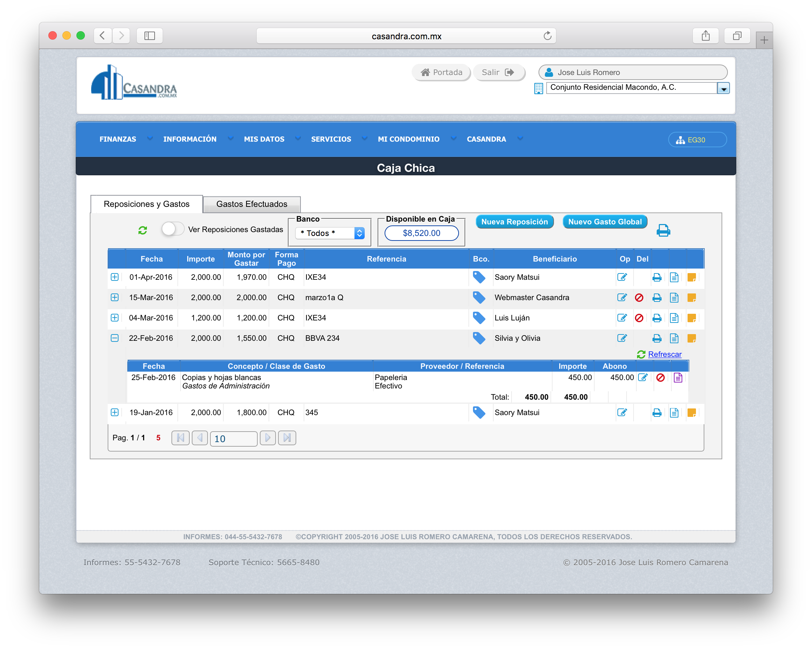Open the document icon for 04-Mar-2016 row

pyautogui.click(x=674, y=318)
